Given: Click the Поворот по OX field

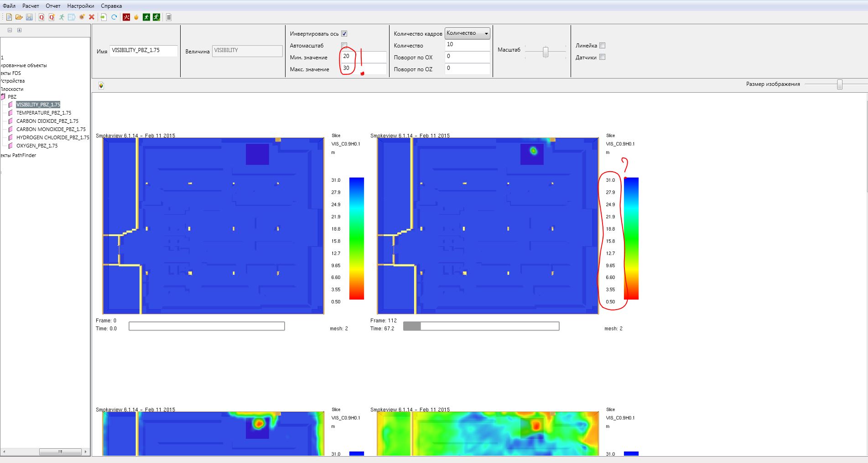Looking at the screenshot, I should (x=468, y=57).
